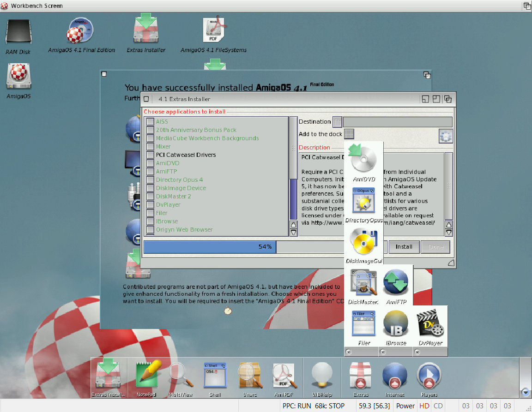Select the "DiskImage Device" list entry text
The height and width of the screenshot is (412, 532).
click(181, 188)
